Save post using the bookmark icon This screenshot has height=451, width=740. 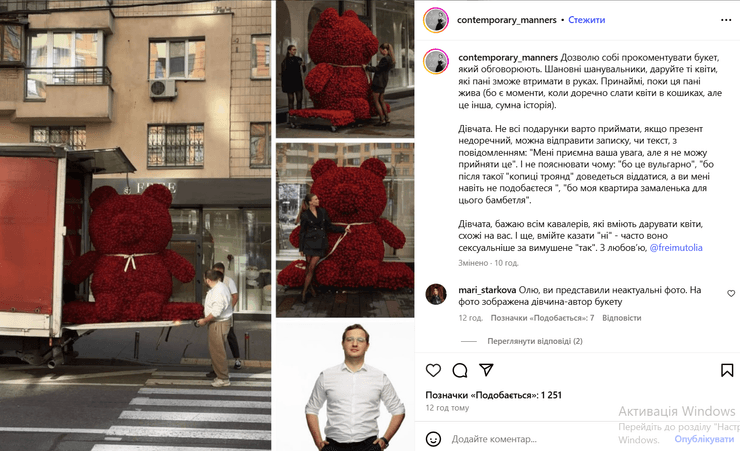click(727, 370)
